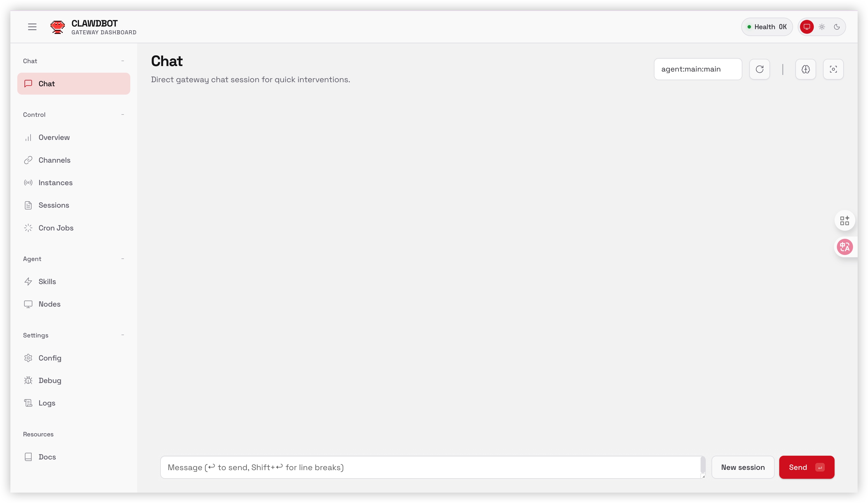The image size is (868, 503).
Task: Toggle the brain thinking icon
Action: pos(805,69)
